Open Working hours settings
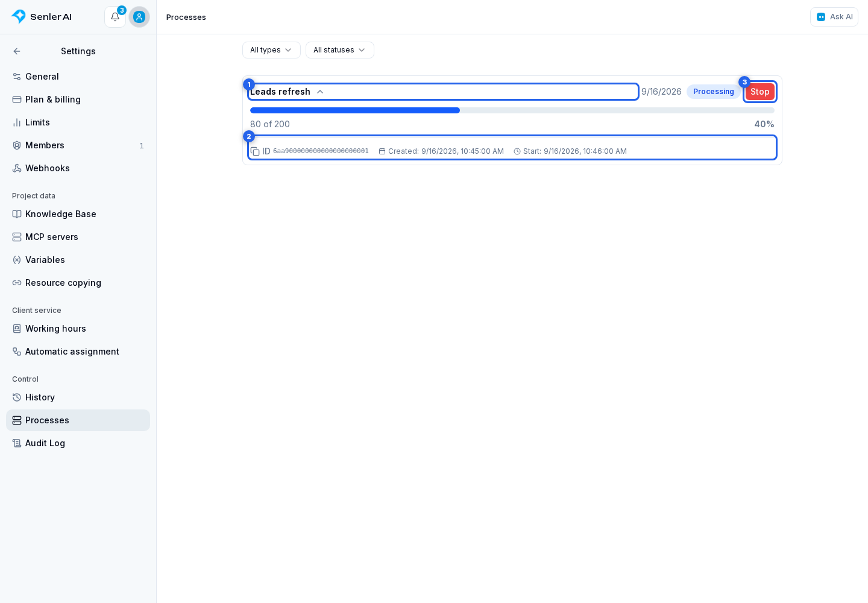 click(78, 329)
